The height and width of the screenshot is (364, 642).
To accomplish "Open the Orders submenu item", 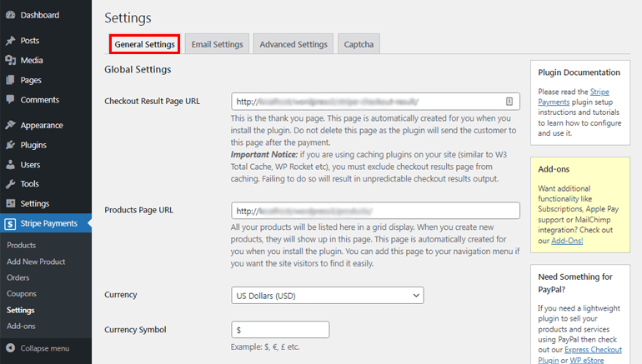I will pos(18,277).
